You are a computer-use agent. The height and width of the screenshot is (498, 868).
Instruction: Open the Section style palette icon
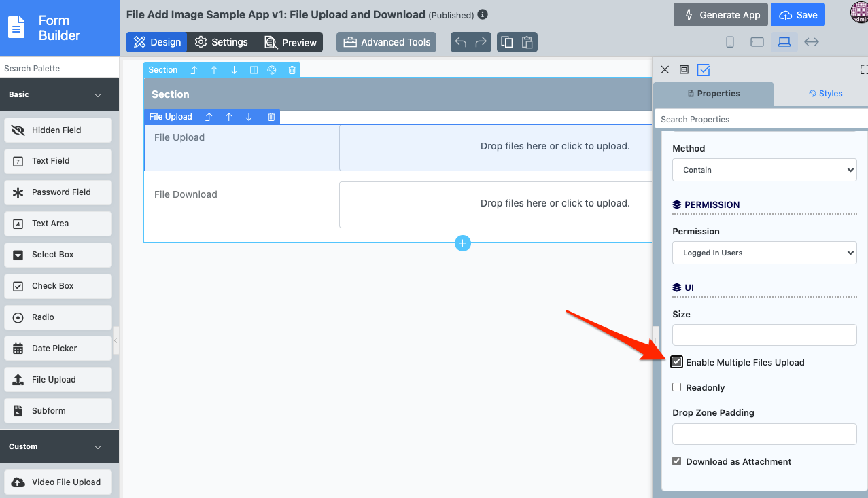coord(272,70)
